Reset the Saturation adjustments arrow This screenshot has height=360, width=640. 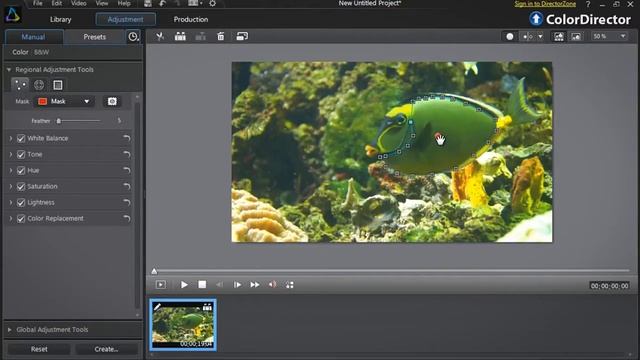[127, 187]
